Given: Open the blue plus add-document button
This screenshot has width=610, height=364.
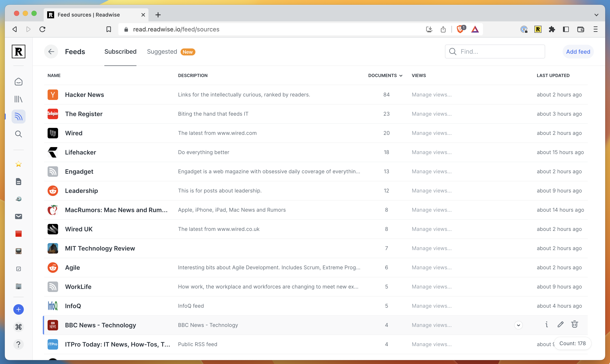Looking at the screenshot, I should (18, 309).
